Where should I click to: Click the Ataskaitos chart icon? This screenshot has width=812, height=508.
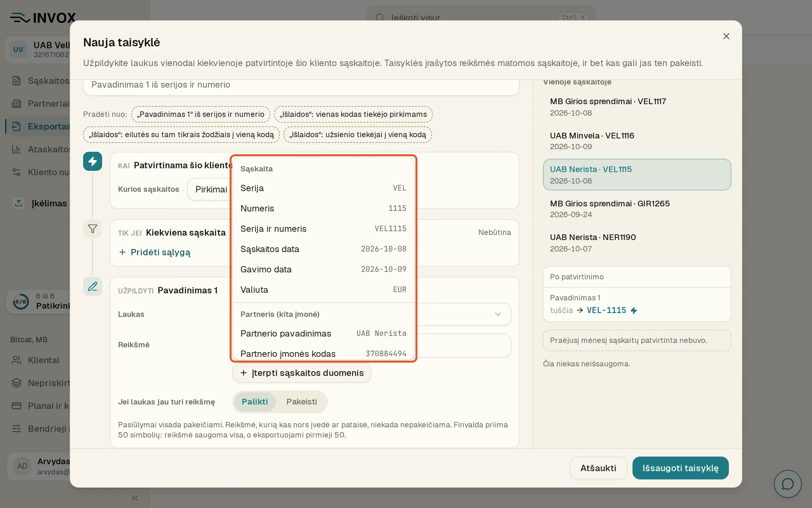(16, 149)
